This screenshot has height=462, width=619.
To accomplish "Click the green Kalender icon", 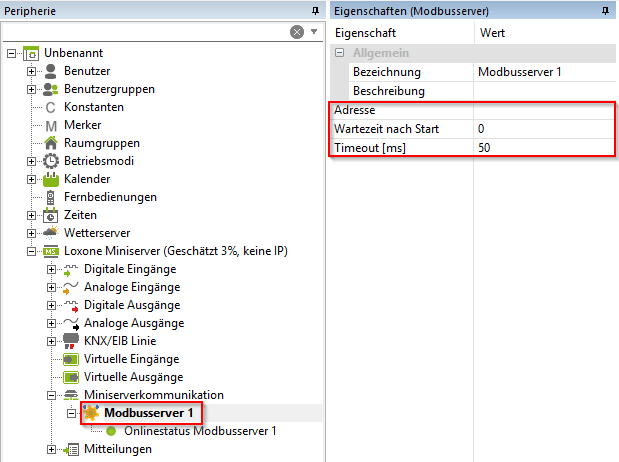I will tap(51, 179).
